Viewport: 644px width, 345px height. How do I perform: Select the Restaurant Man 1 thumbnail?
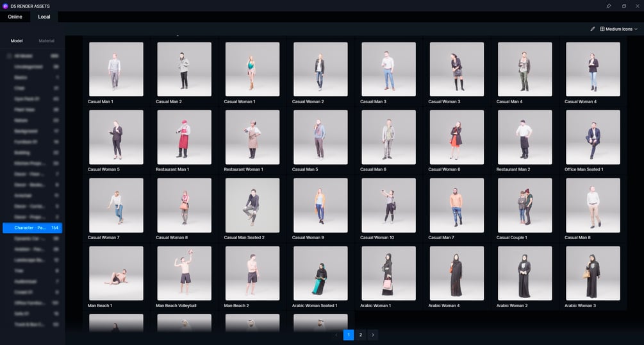click(x=185, y=137)
